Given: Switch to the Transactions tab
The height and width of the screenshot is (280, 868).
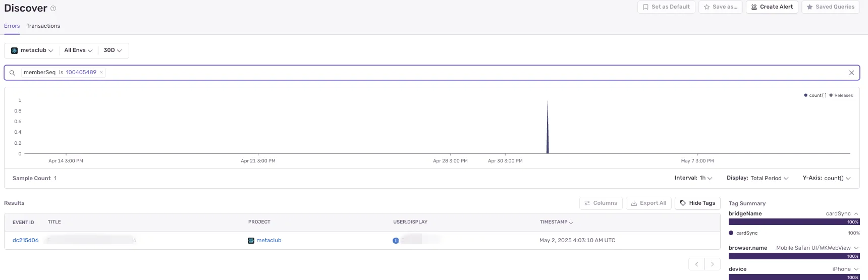Looking at the screenshot, I should click(43, 26).
